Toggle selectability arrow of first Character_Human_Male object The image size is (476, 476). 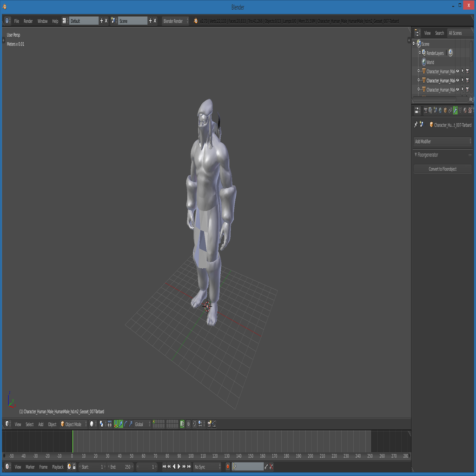click(x=463, y=71)
